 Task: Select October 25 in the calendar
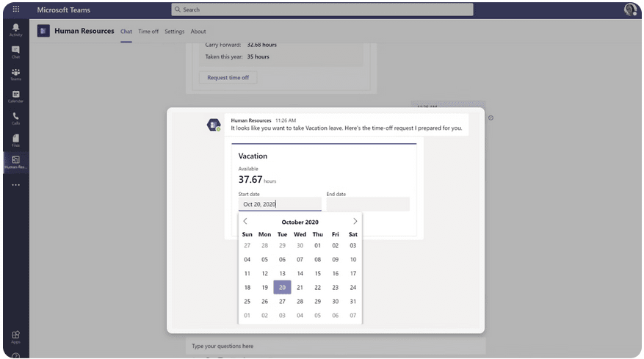pos(247,302)
